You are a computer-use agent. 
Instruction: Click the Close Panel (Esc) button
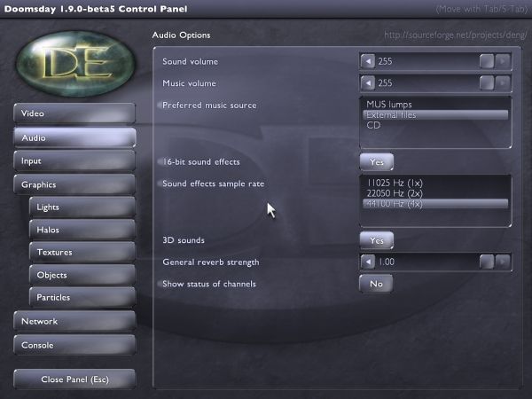(x=74, y=379)
